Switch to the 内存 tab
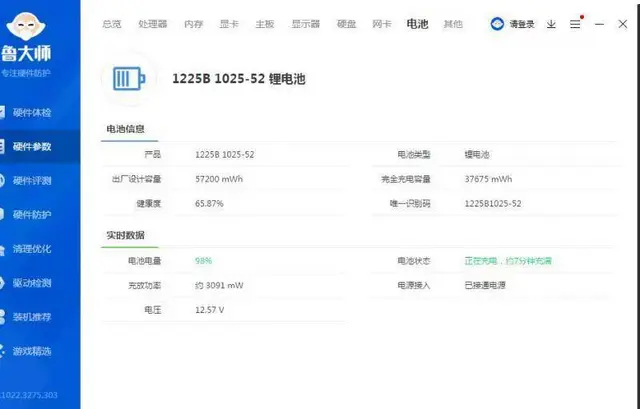 193,24
